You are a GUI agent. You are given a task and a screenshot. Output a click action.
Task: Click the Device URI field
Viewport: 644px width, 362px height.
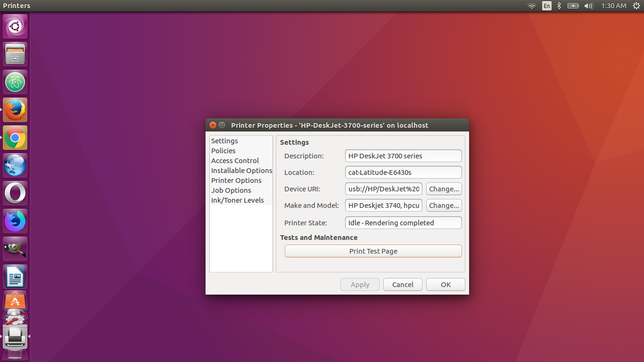[x=384, y=189]
